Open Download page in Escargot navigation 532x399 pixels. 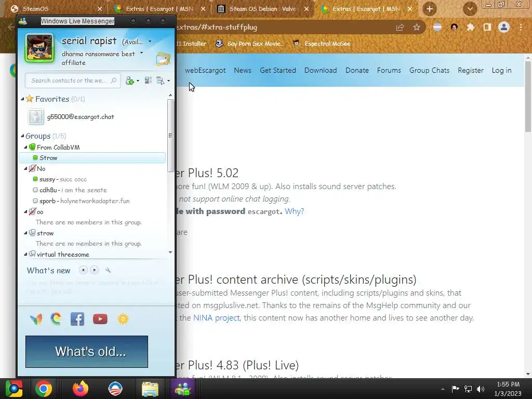pyautogui.click(x=321, y=70)
